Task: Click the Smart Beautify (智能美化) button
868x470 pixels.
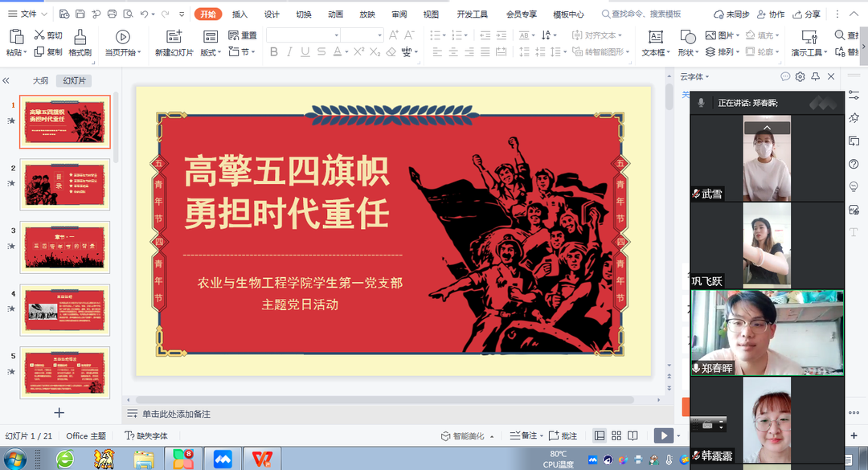Action: tap(463, 436)
